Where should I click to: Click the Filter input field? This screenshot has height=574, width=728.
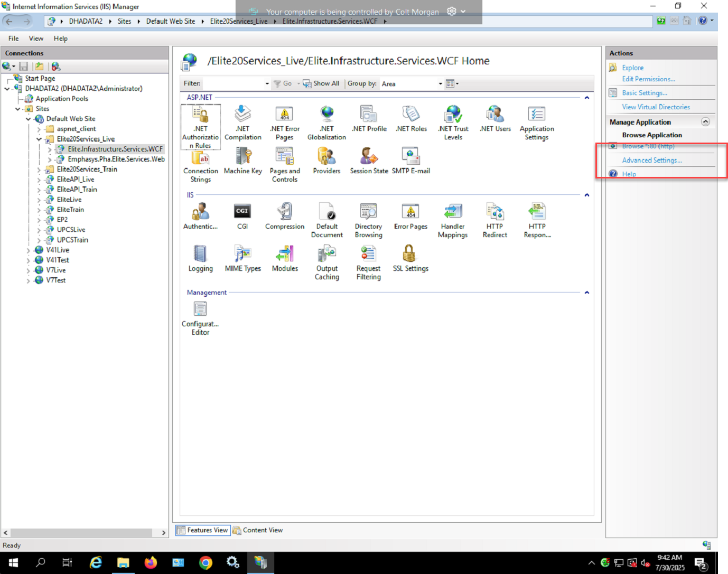pos(232,83)
